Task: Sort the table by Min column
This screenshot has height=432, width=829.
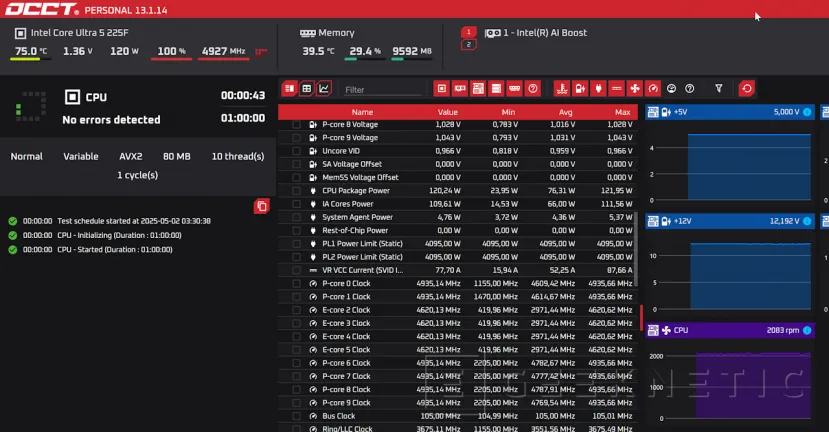Action: [508, 112]
